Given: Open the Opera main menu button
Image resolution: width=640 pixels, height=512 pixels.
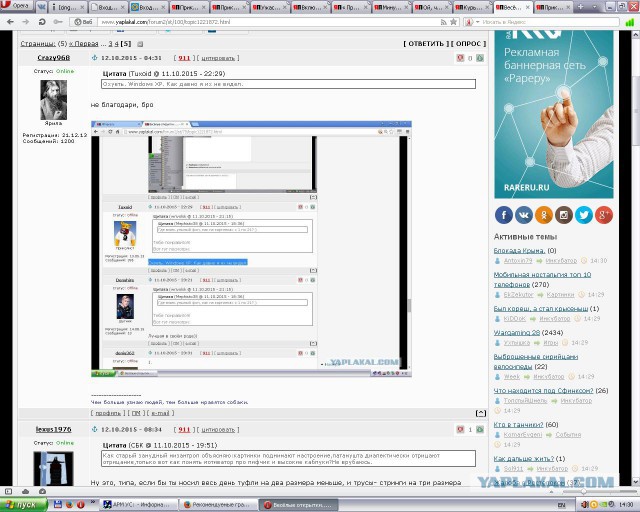Looking at the screenshot, I should [x=16, y=6].
